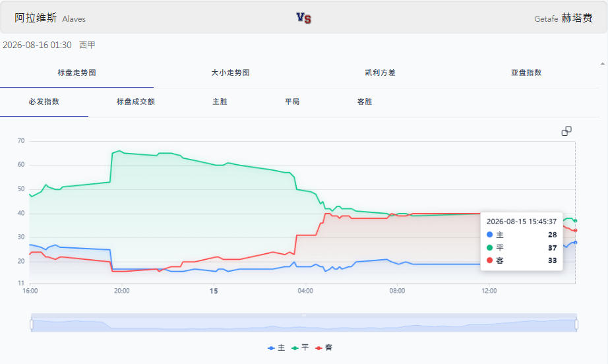This screenshot has width=608, height=364.
Task: Click the 西甲 league label
Action: (x=87, y=45)
